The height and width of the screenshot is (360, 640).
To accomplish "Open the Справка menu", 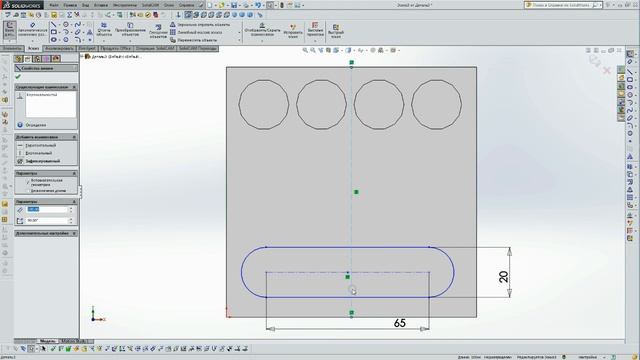I will click(x=187, y=5).
